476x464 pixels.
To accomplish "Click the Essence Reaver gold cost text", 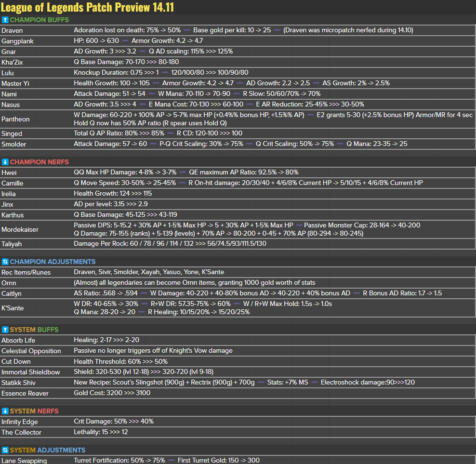I will pos(112,393).
